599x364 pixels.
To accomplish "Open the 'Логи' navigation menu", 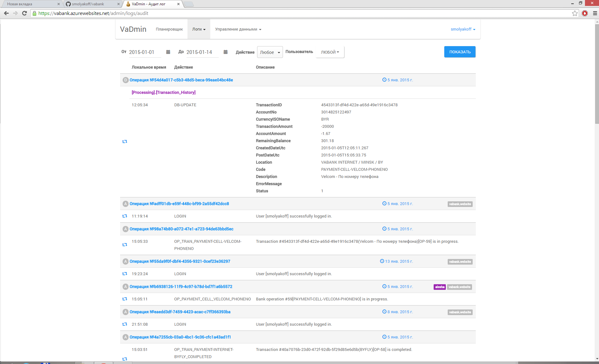I will pos(199,29).
